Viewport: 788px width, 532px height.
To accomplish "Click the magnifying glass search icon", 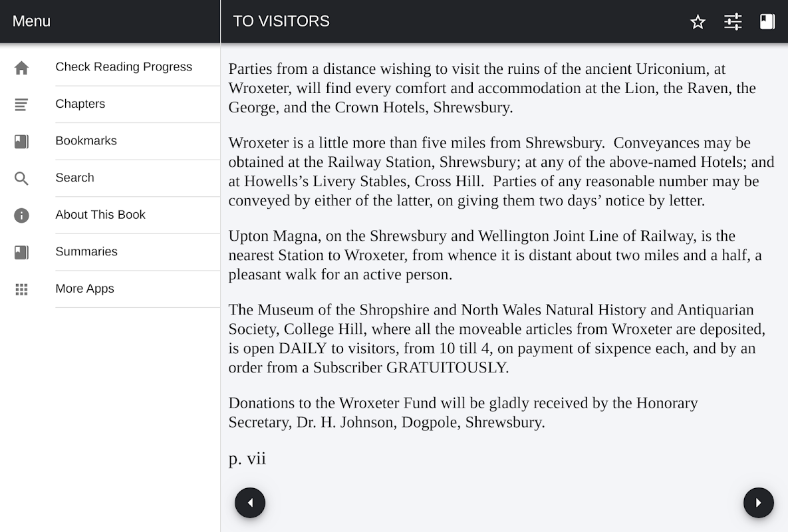I will pos(22,178).
